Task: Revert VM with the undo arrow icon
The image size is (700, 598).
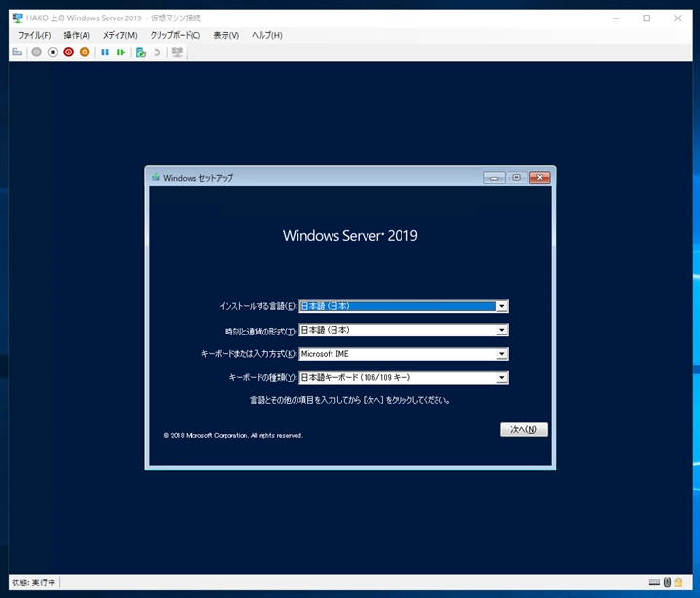Action: click(x=157, y=53)
